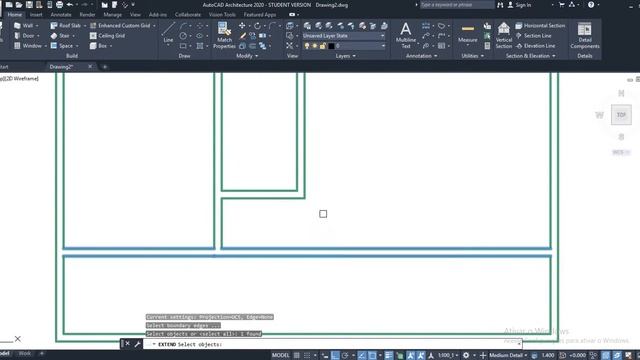This screenshot has width=640, height=360.
Task: Expand the Utilities panel
Action: (x=473, y=56)
